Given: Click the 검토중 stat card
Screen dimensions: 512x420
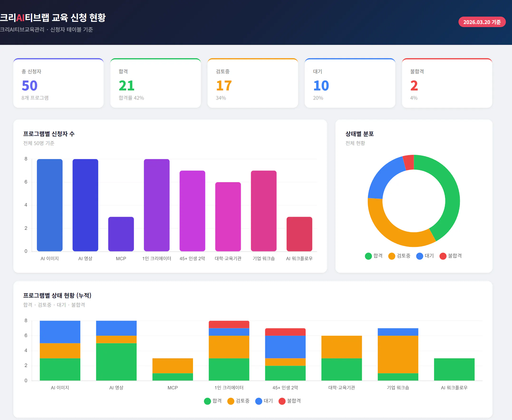Looking at the screenshot, I should pos(253,84).
